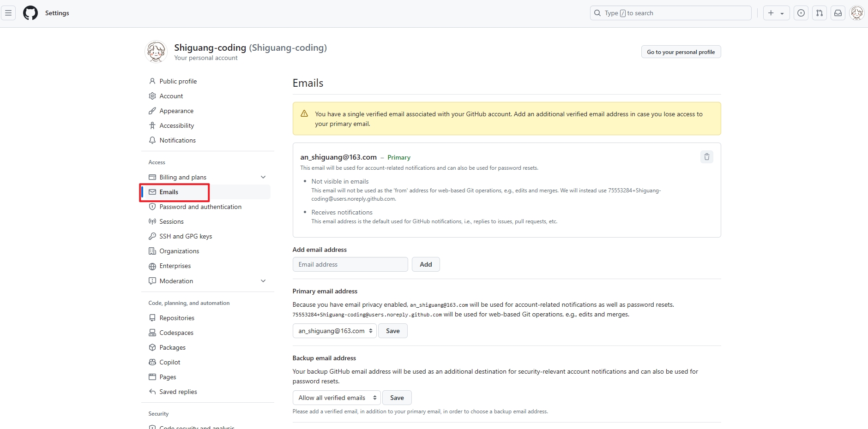Click the Sessions broadcast icon
The width and height of the screenshot is (868, 429).
(152, 221)
